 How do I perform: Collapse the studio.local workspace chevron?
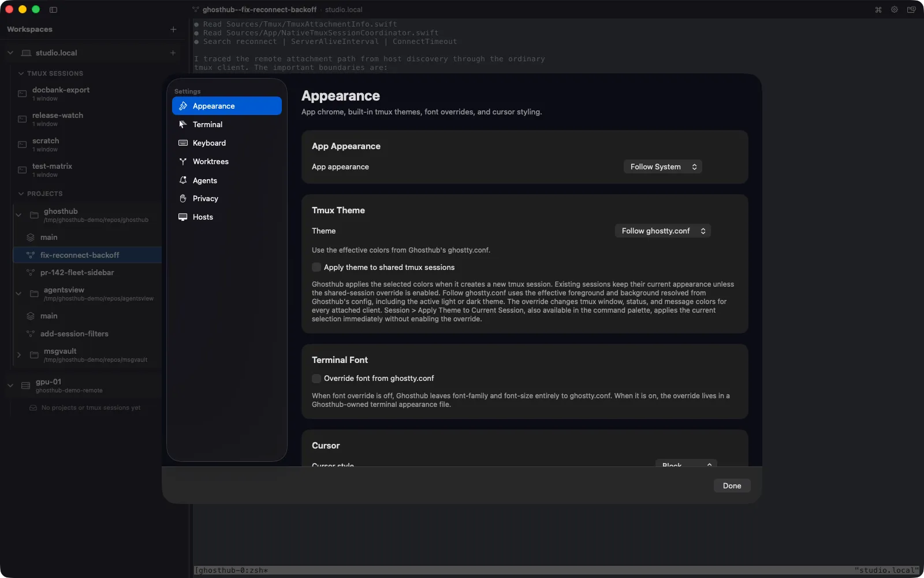tap(10, 53)
